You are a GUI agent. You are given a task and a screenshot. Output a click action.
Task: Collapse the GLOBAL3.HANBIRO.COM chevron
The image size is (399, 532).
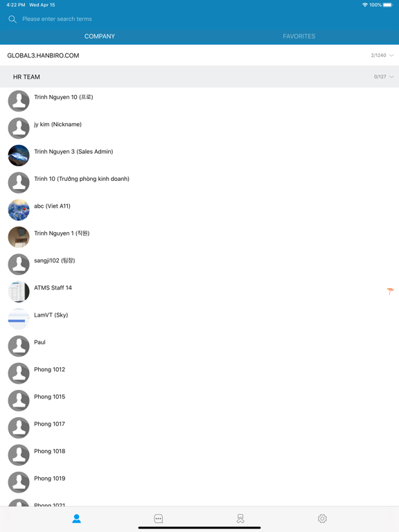(391, 55)
